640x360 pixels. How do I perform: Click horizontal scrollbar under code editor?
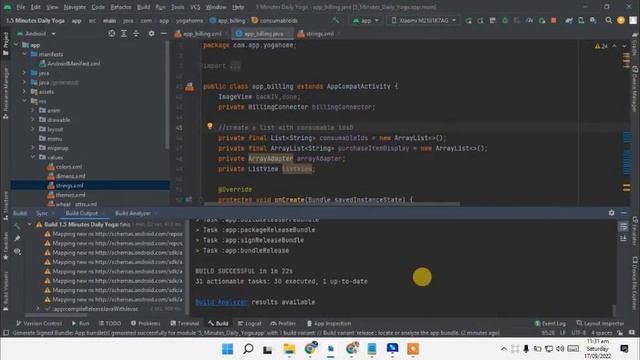coord(332,204)
